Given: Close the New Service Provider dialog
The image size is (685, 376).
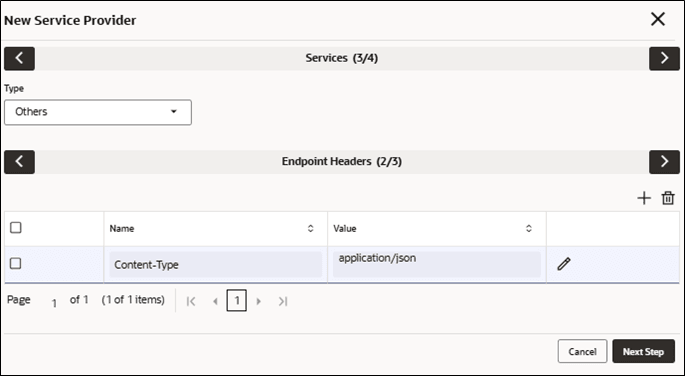Looking at the screenshot, I should pos(657,19).
